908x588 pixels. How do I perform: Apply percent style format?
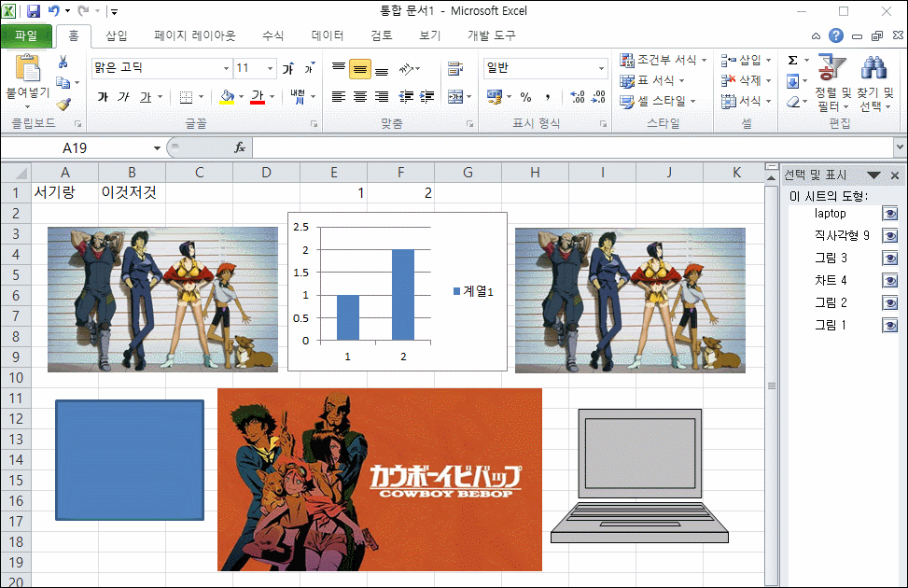525,97
